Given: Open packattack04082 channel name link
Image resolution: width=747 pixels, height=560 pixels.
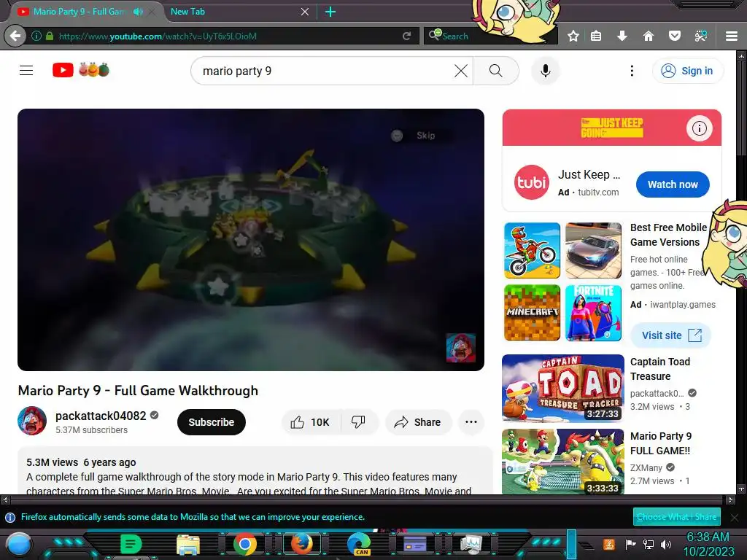Looking at the screenshot, I should 101,416.
